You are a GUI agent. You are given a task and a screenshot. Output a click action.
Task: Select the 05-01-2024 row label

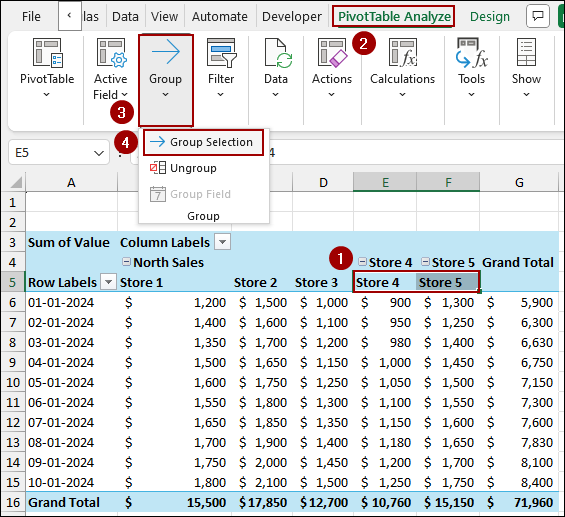(x=71, y=382)
